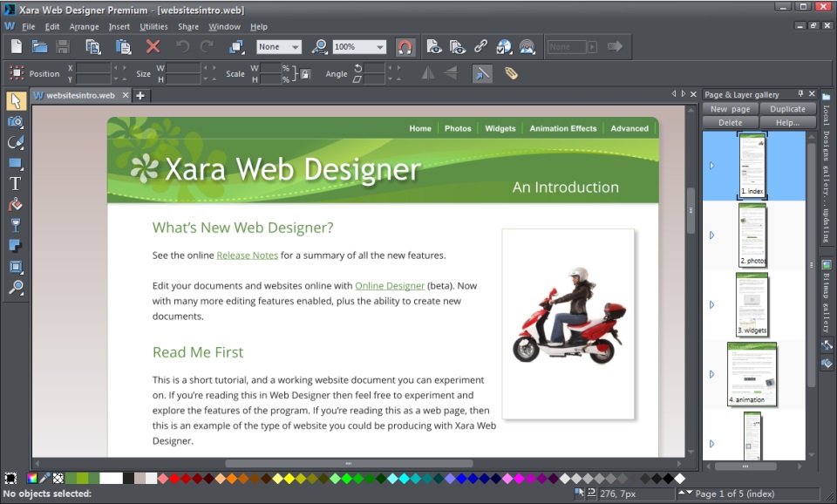
Task: Open the page selector arrows in status bar
Action: (x=685, y=493)
